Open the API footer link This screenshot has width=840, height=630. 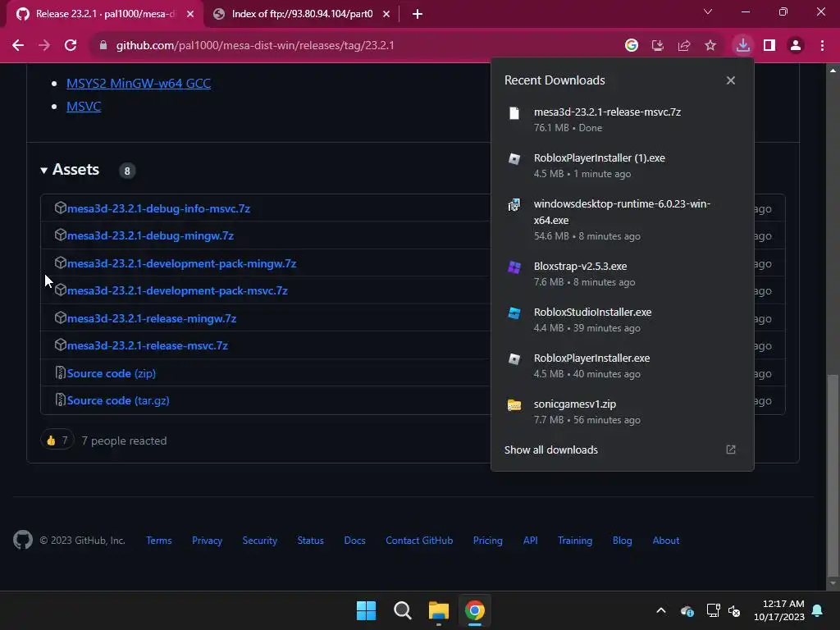pos(531,541)
